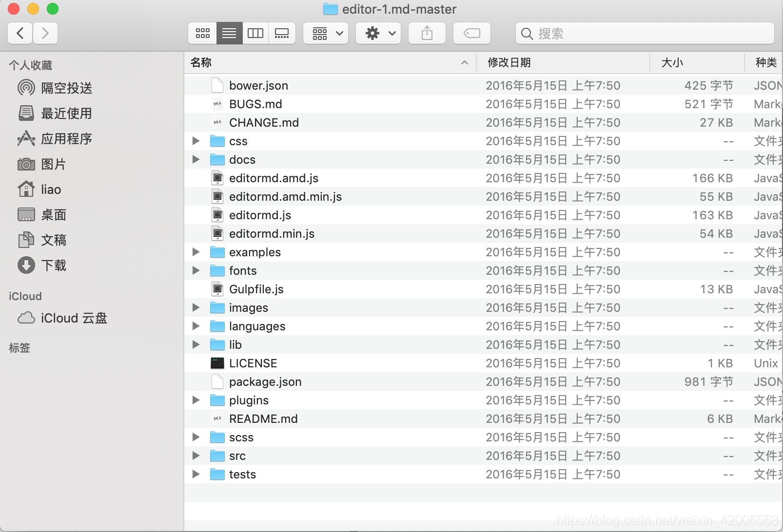Expand the css folder triangle

196,141
